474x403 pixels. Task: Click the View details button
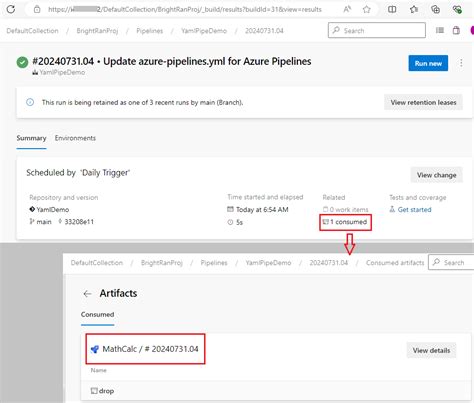[431, 350]
